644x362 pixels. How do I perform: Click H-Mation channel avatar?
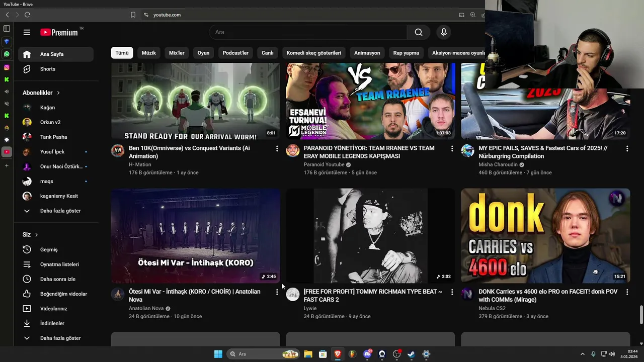118,150
